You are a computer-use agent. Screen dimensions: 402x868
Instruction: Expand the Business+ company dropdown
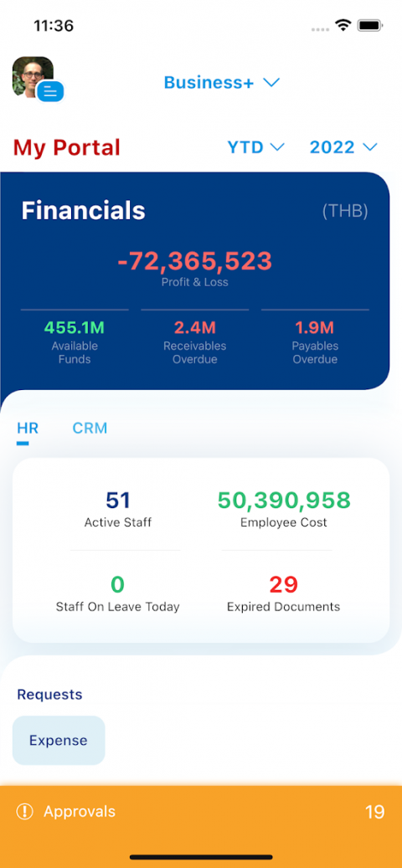(x=221, y=83)
